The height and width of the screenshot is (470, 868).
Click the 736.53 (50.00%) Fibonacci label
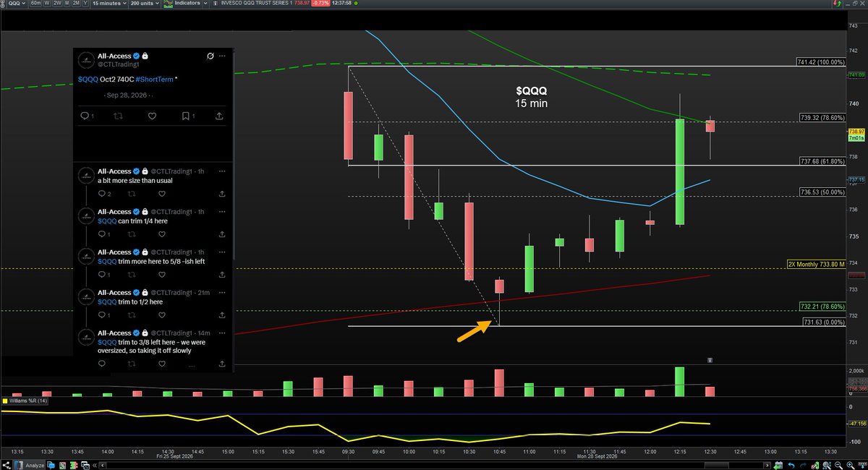(822, 192)
